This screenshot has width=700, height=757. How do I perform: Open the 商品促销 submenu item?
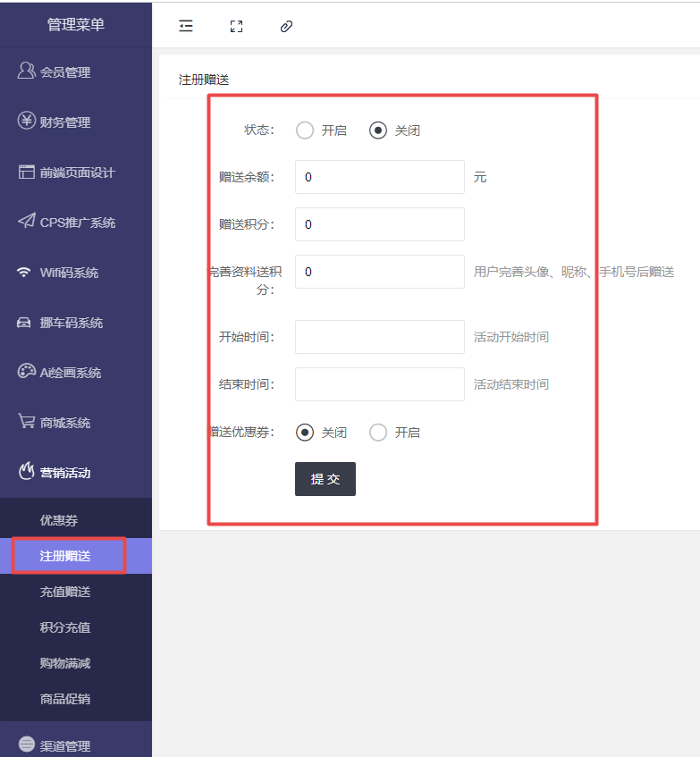(76, 699)
